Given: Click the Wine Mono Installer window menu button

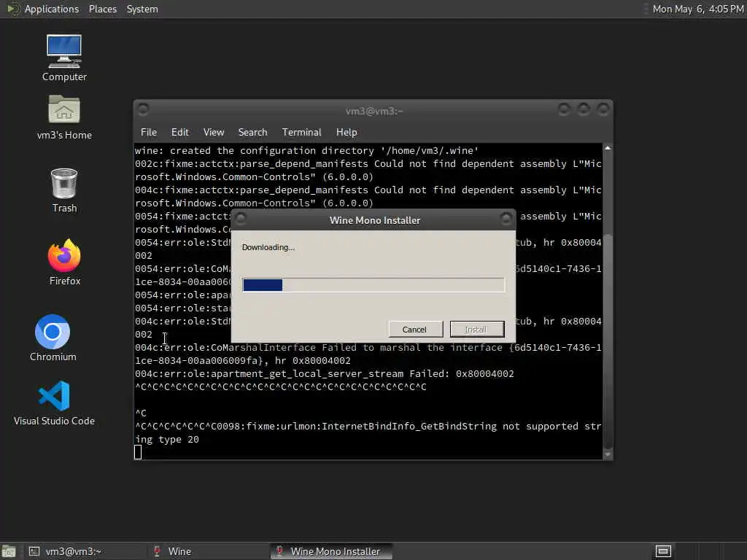Looking at the screenshot, I should pos(241,219).
